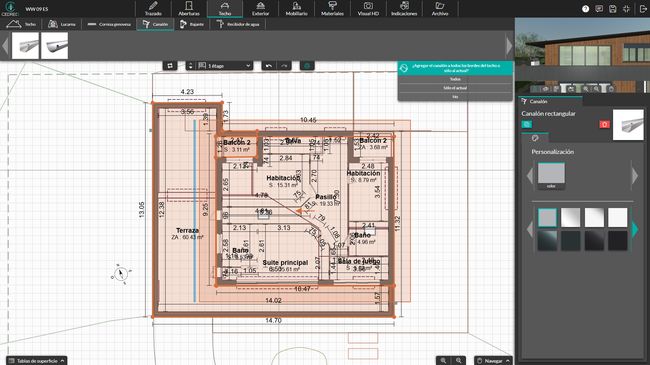650x365 pixels.
Task: Choose Sólo el actual option
Action: point(455,88)
